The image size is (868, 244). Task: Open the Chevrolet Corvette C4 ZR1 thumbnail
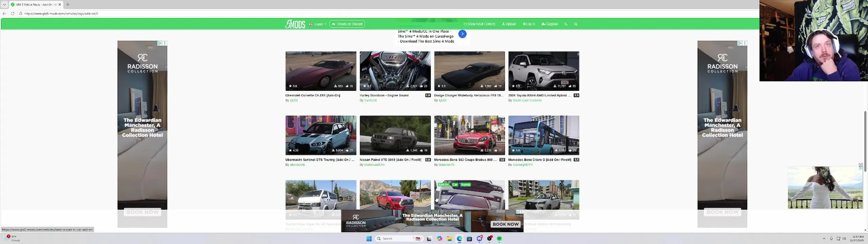point(321,71)
